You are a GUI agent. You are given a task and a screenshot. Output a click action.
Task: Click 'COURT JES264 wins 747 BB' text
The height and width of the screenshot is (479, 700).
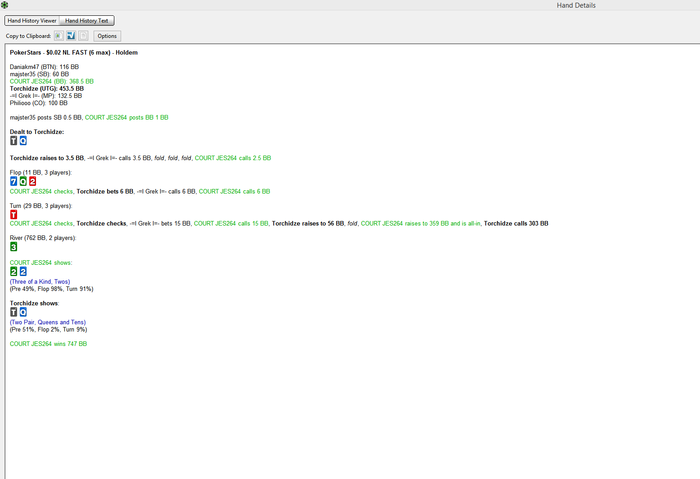[x=49, y=344]
